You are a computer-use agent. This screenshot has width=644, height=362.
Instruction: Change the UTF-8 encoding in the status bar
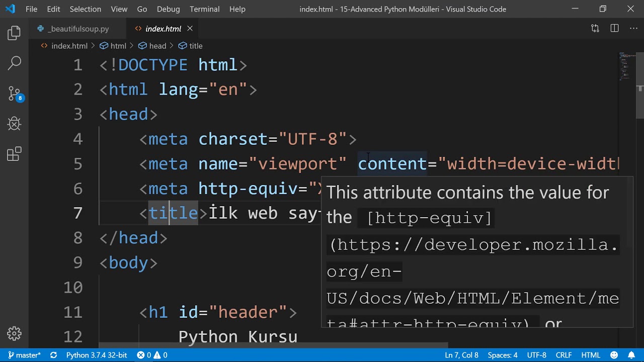[x=536, y=355]
